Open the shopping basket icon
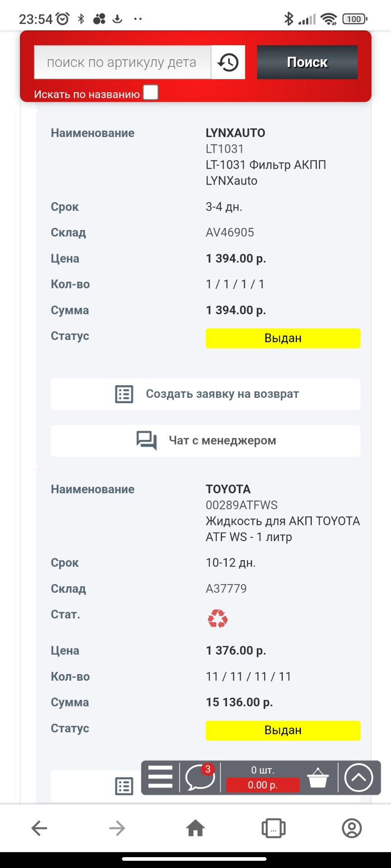Screen dimensions: 391x868 [x=318, y=778]
